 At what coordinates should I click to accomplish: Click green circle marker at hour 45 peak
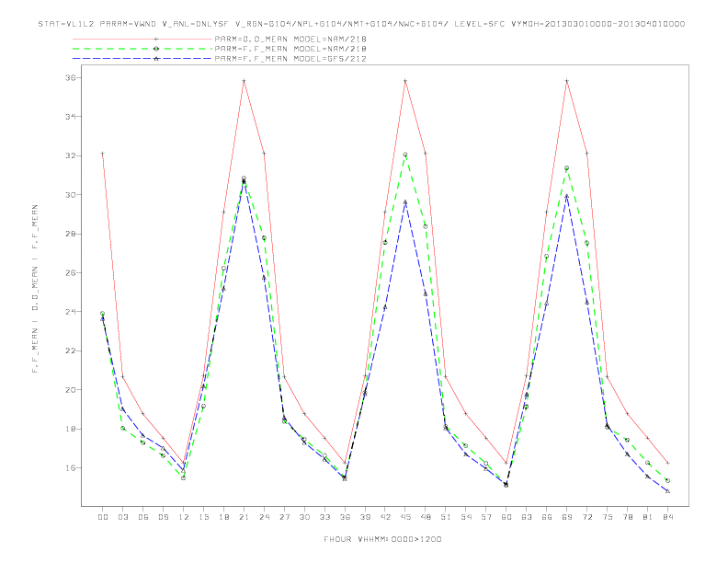click(404, 155)
